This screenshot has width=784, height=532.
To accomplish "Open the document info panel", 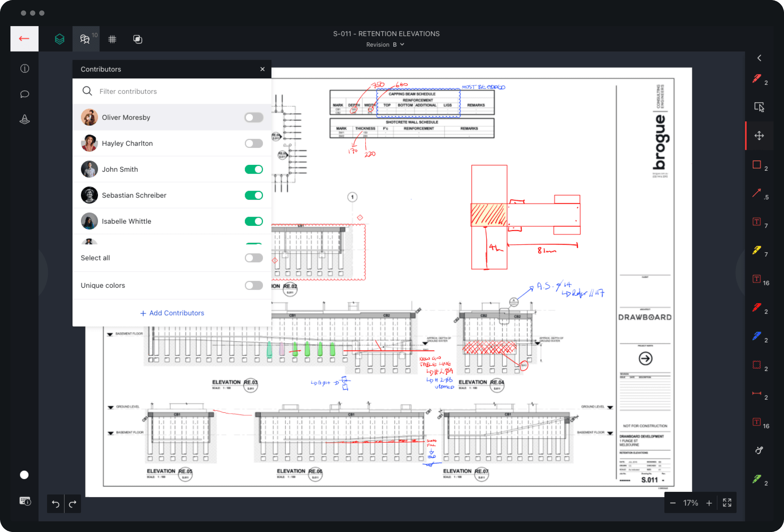I will (x=24, y=69).
